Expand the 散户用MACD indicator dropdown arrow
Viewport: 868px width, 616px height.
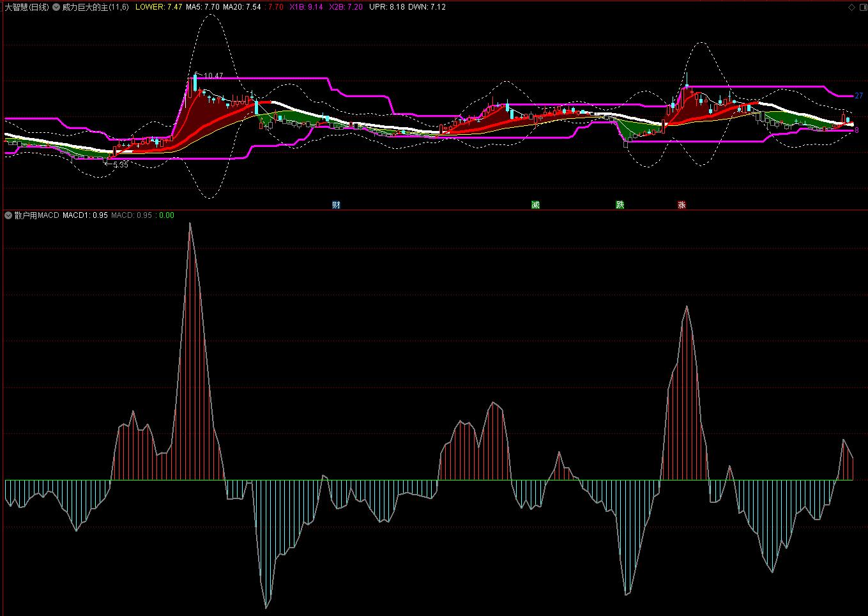click(x=8, y=215)
